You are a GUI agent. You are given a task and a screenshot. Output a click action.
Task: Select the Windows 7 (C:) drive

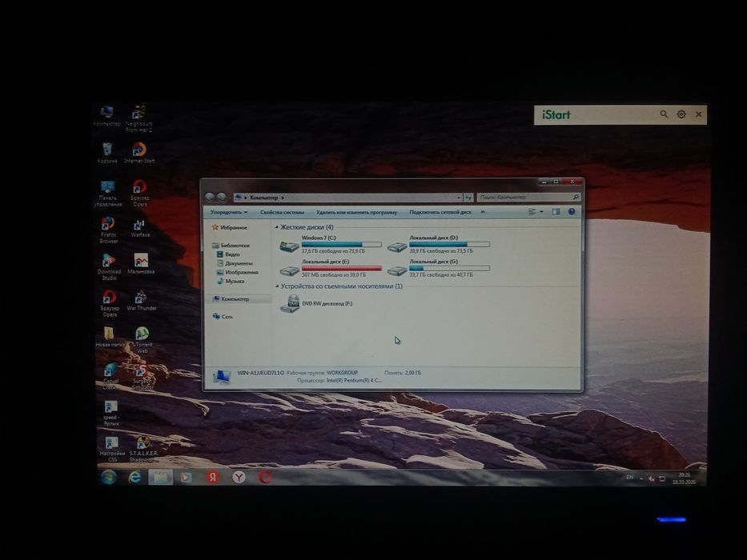pyautogui.click(x=331, y=244)
